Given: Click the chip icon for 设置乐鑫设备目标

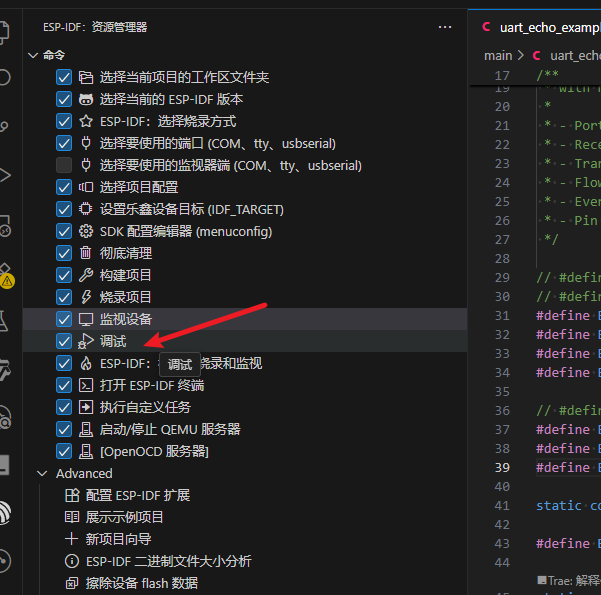Looking at the screenshot, I should click(86, 209).
